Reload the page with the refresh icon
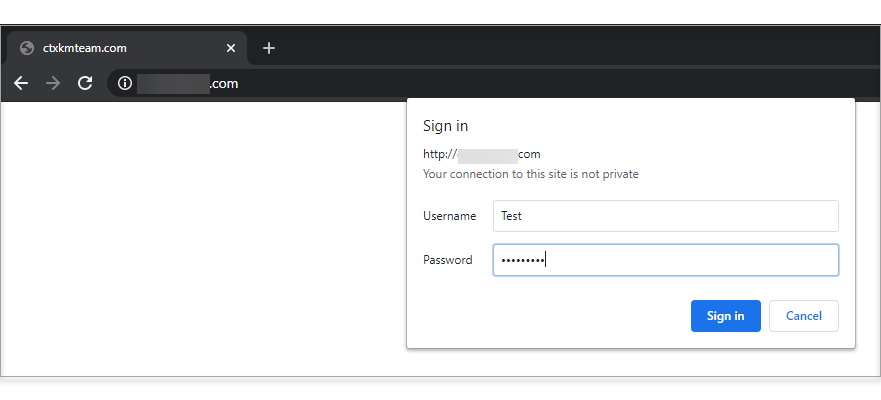 coord(85,84)
